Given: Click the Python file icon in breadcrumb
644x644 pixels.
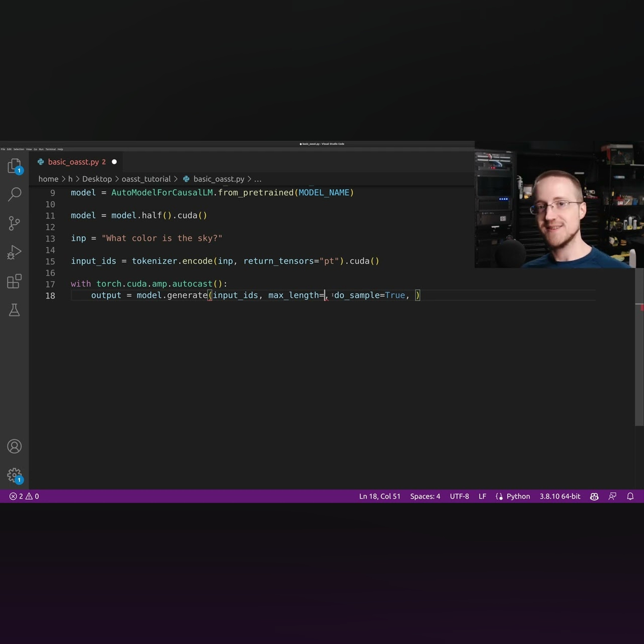Looking at the screenshot, I should pyautogui.click(x=186, y=179).
